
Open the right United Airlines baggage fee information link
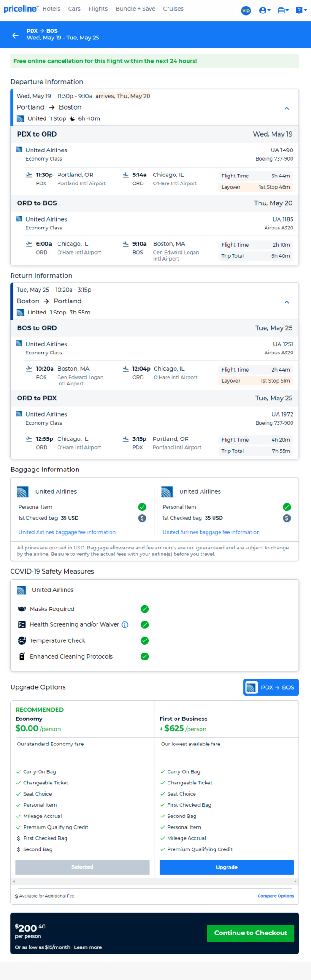[x=211, y=532]
